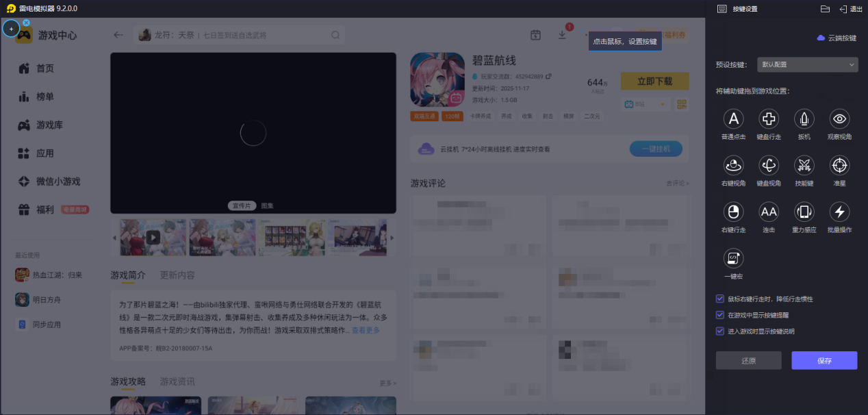Viewport: 868px width, 415px height.
Task: Select the 键盘视角 keyboard view icon
Action: 769,165
